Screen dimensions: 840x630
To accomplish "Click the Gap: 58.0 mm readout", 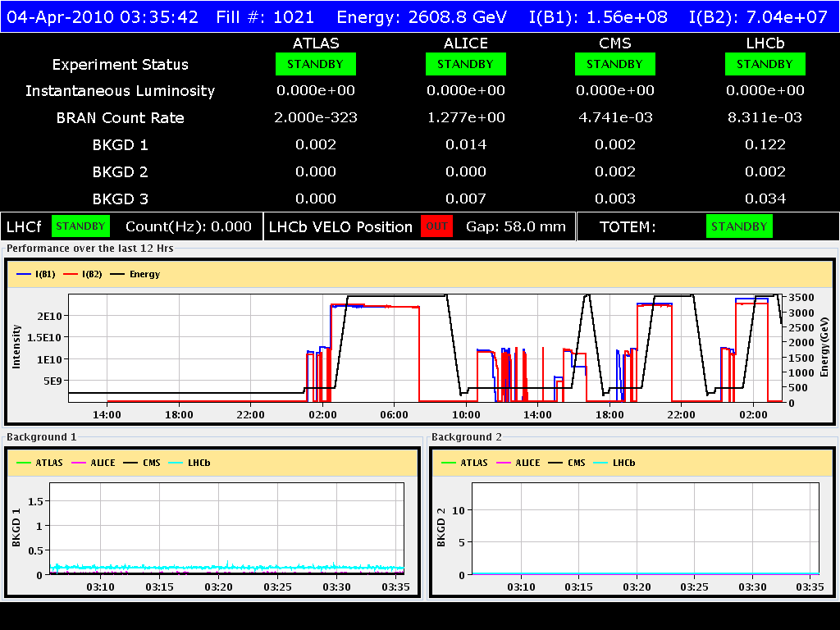I will [x=516, y=226].
